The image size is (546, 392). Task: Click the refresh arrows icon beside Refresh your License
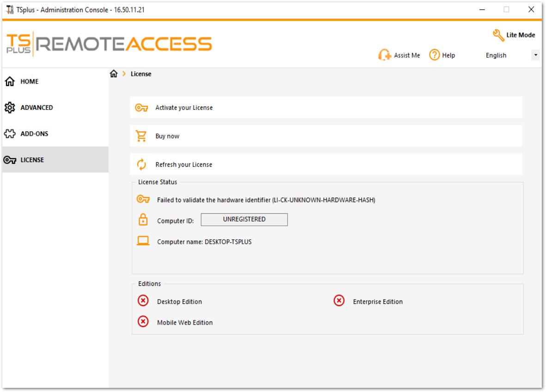pos(142,163)
